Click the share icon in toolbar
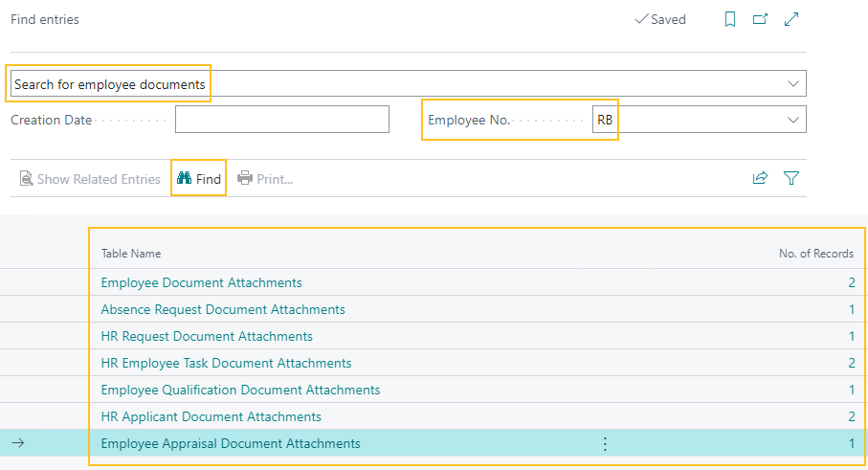 (x=761, y=178)
